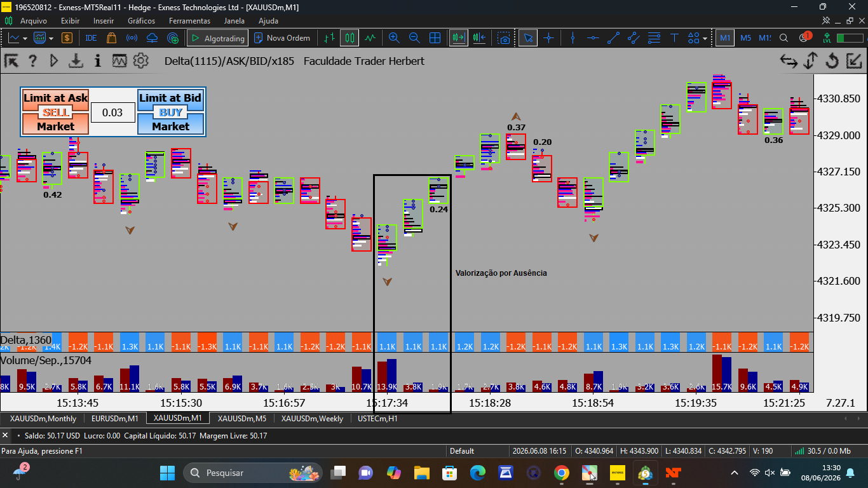Viewport: 868px width, 488px height.
Task: Switch chart to line chart mode
Action: [370, 38]
